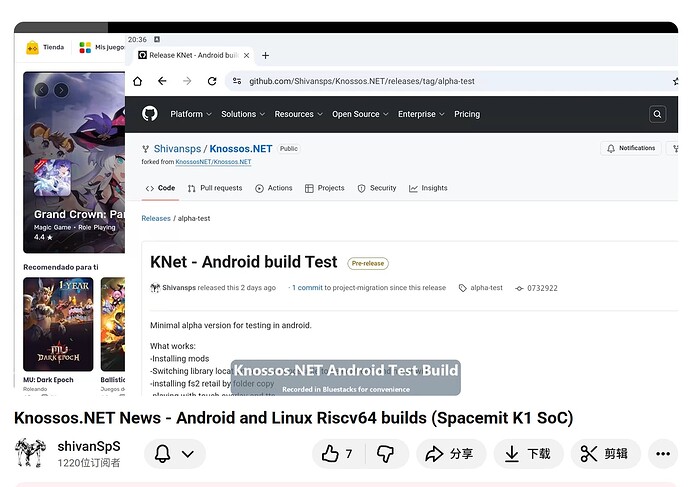Clip the video with scissors 剪辑 button
This screenshot has height=487, width=690.
(x=605, y=454)
